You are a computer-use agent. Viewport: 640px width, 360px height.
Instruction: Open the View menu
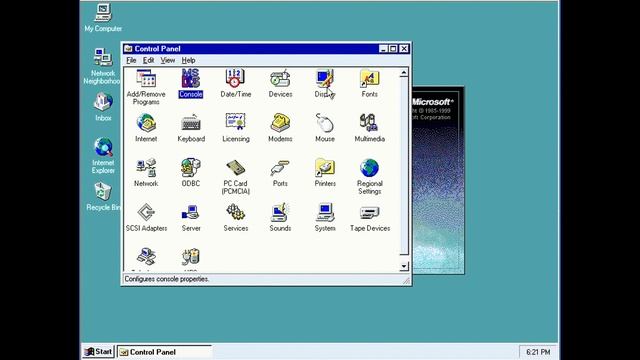coord(167,60)
